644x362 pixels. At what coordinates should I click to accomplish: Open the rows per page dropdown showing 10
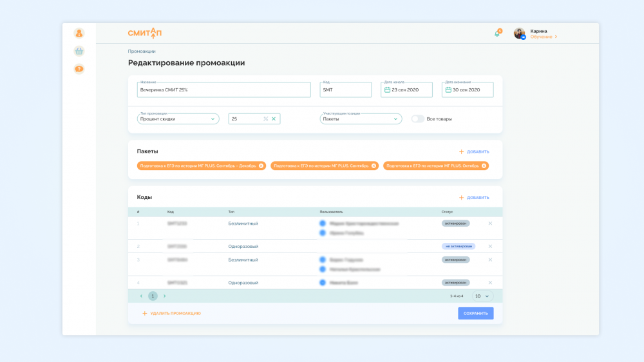482,296
